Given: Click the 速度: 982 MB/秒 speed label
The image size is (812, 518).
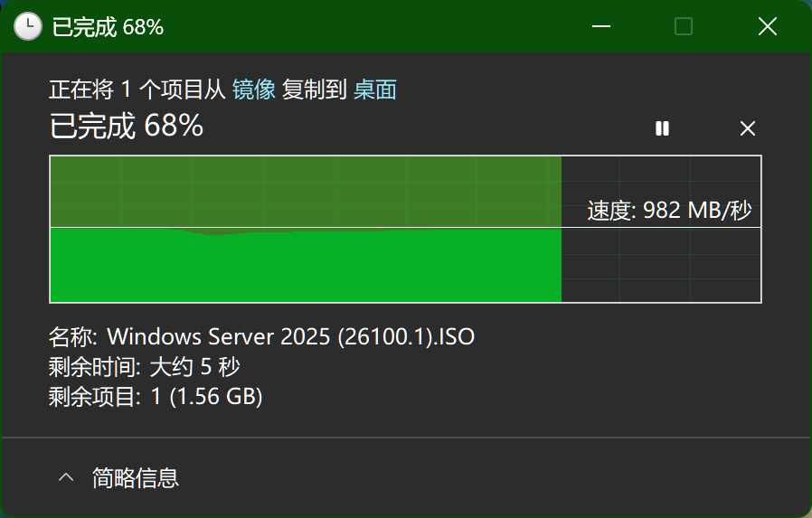Looking at the screenshot, I should point(669,211).
